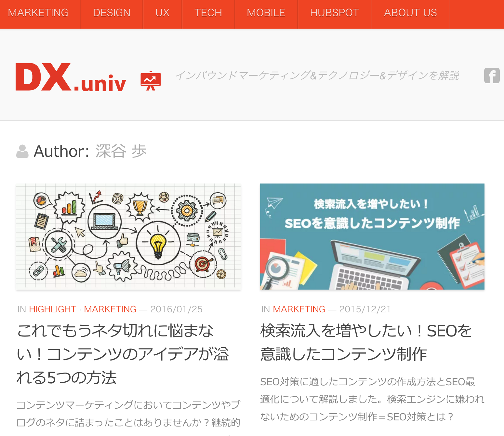
Task: Click the author person icon
Action: point(22,151)
